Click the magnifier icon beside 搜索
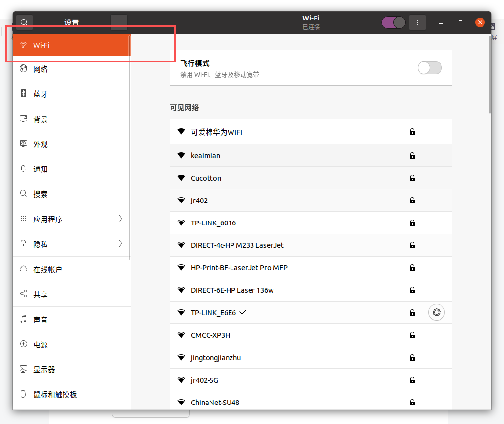This screenshot has width=504, height=424. point(23,193)
